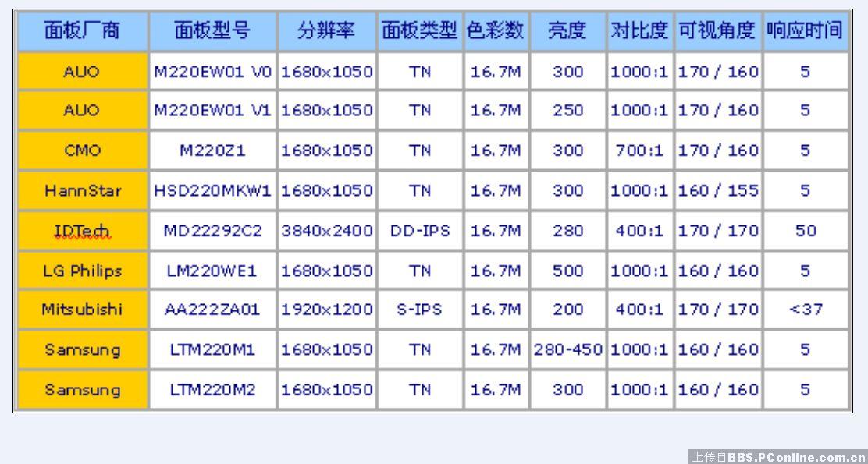The height and width of the screenshot is (464, 868).
Task: Click the LTM220M1 model cell
Action: point(212,349)
